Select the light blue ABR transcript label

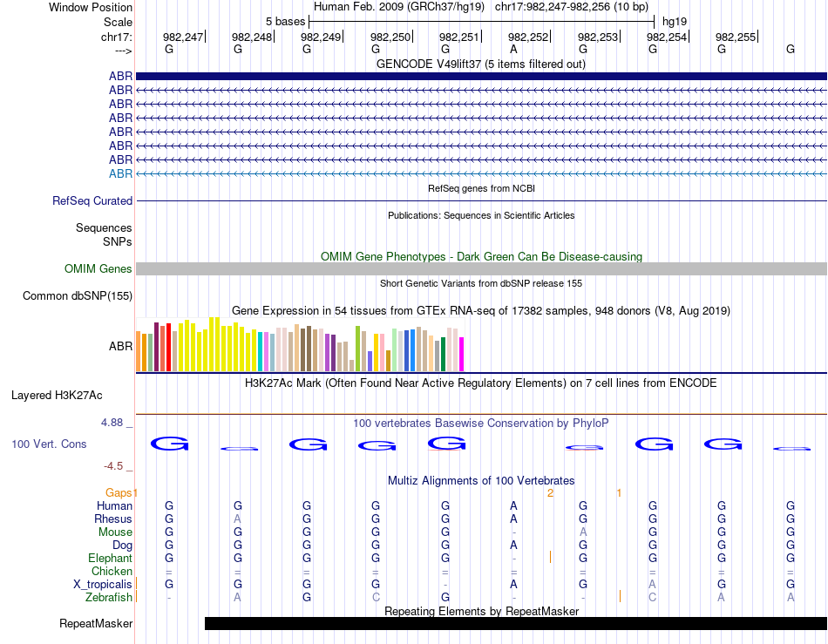(120, 173)
